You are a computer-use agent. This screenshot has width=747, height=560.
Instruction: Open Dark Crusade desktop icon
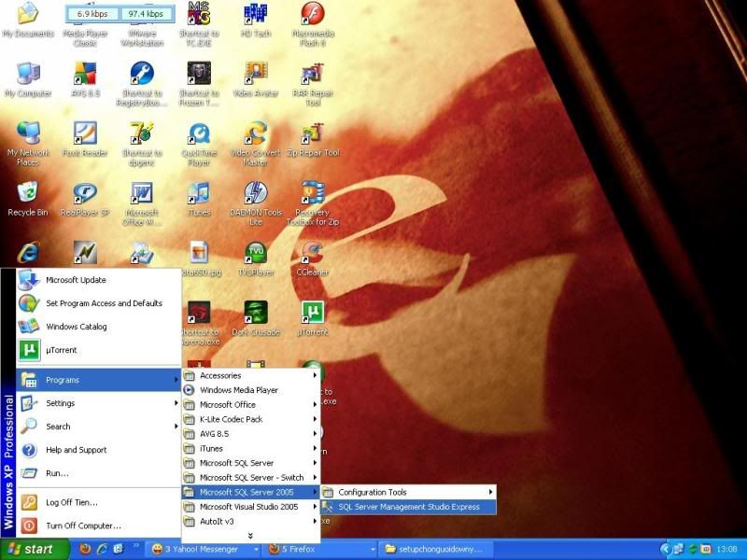(256, 318)
